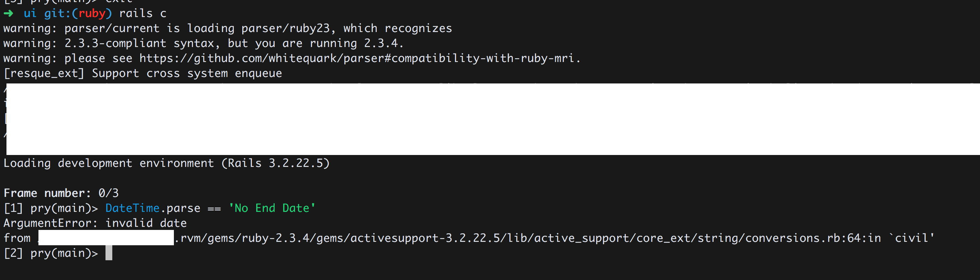Viewport: 980px width, 280px height.
Task: Click the 'No End Date' string literal
Action: [272, 208]
